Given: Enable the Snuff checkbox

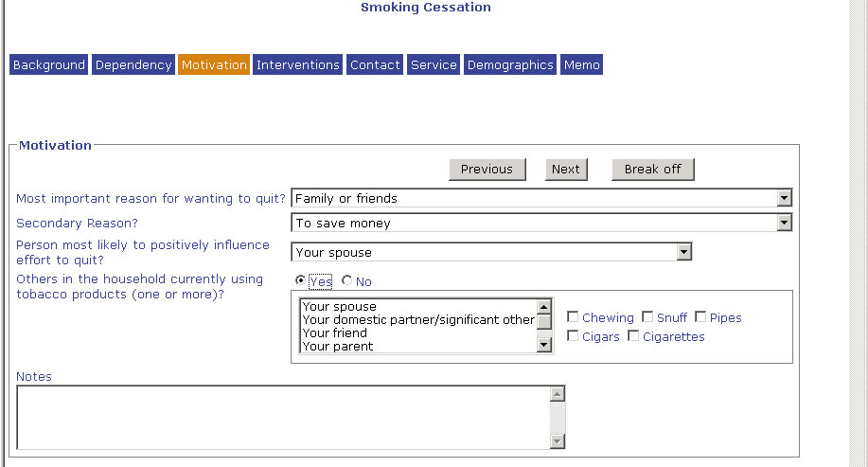Looking at the screenshot, I should tap(647, 317).
